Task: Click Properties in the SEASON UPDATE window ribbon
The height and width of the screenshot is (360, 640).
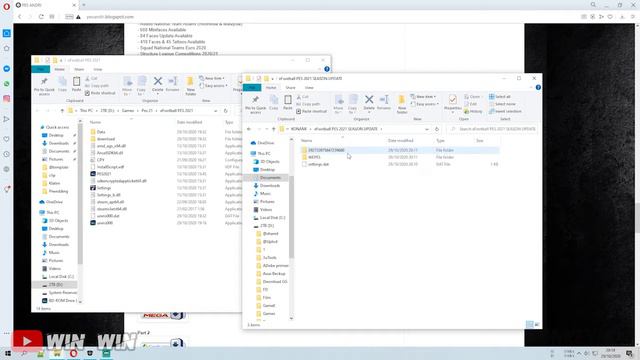Action: click(x=452, y=103)
